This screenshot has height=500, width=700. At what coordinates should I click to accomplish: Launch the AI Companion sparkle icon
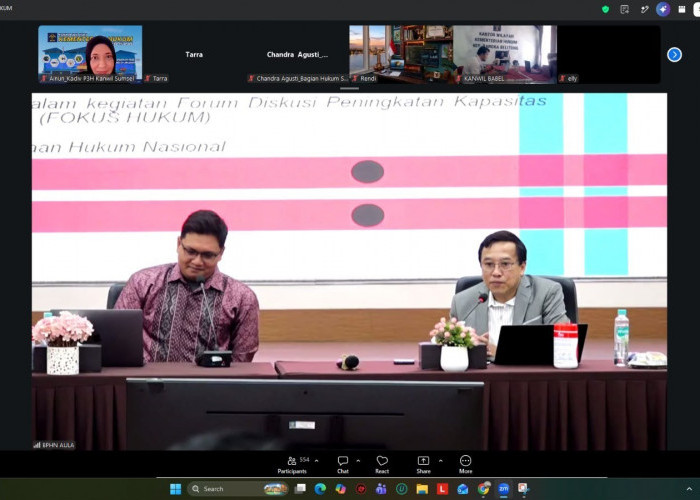point(663,9)
